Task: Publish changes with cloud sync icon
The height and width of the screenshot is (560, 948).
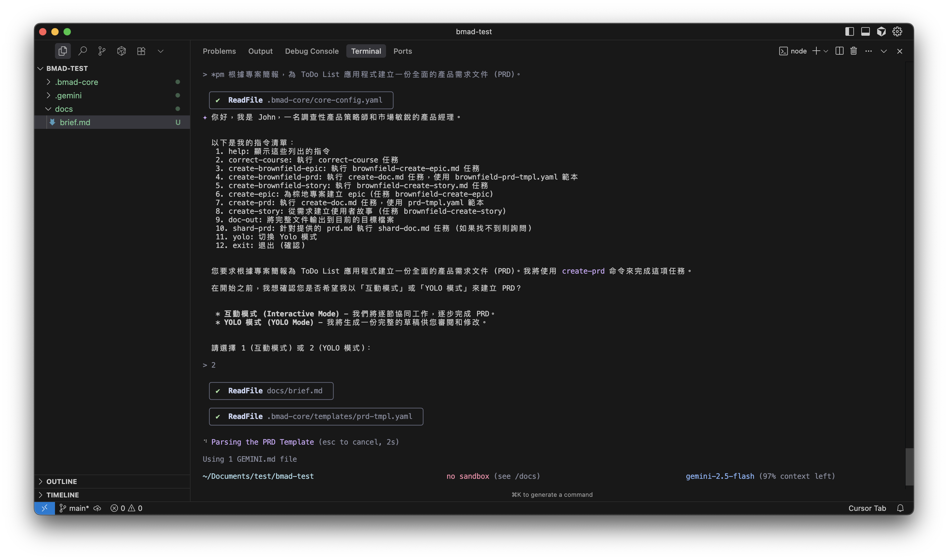Action: tap(97, 508)
